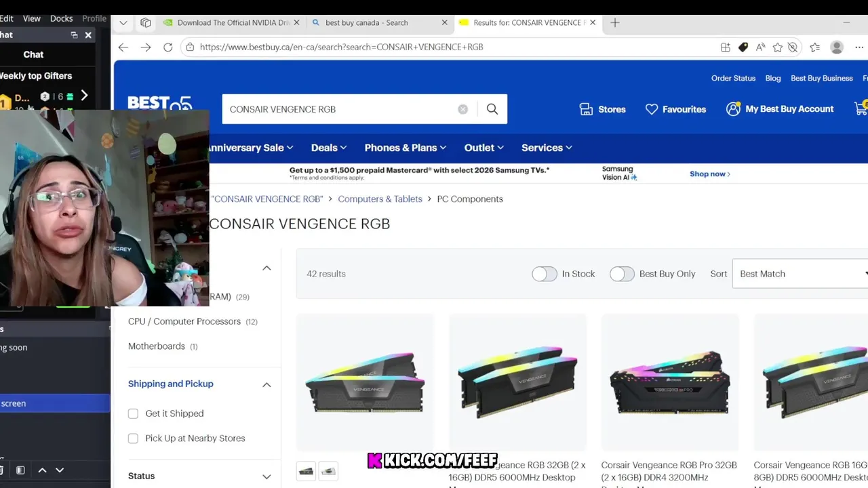Expand the Outlet menu
Screen dimensions: 868x488
pyautogui.click(x=484, y=148)
